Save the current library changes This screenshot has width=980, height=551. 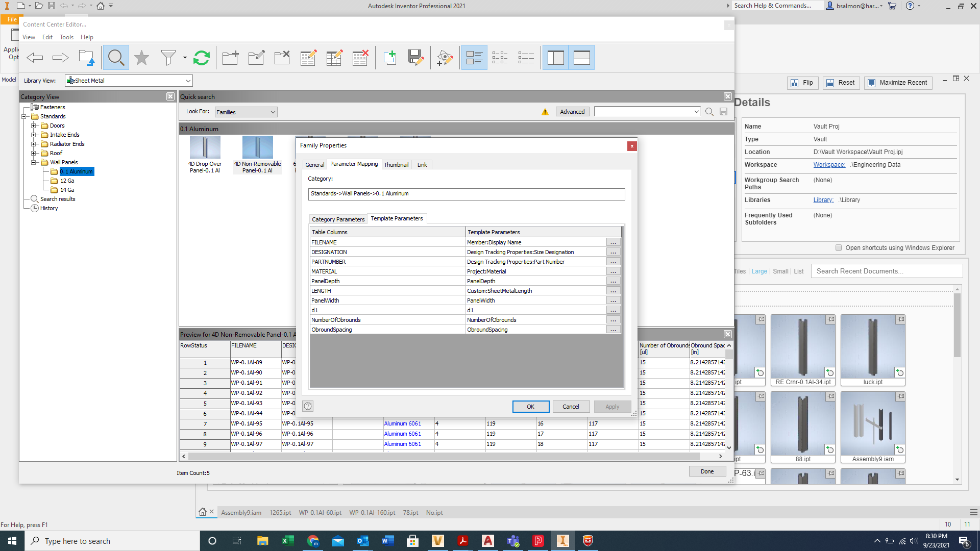pos(415,57)
